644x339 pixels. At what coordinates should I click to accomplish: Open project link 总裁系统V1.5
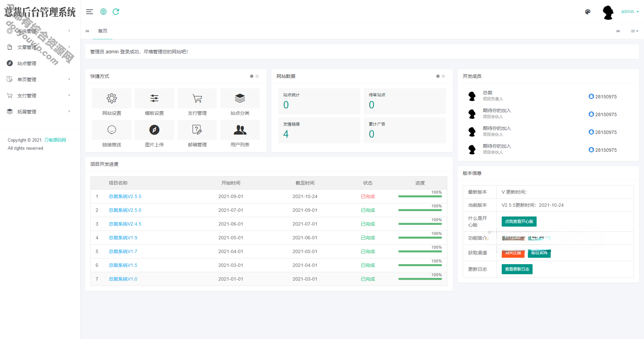pyautogui.click(x=123, y=265)
